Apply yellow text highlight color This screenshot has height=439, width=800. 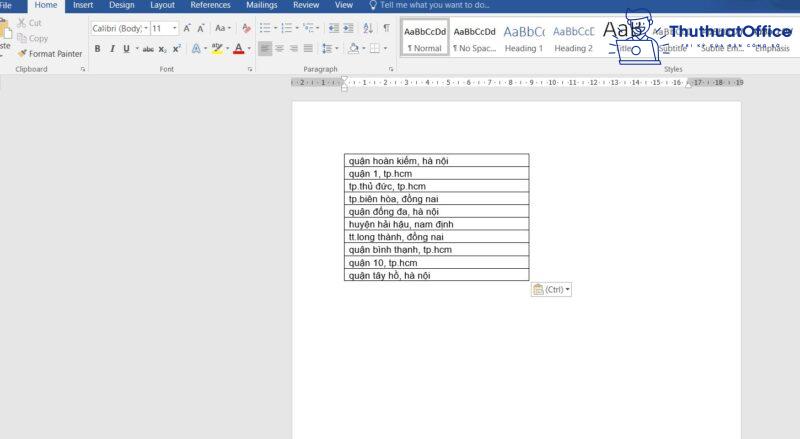coord(217,49)
